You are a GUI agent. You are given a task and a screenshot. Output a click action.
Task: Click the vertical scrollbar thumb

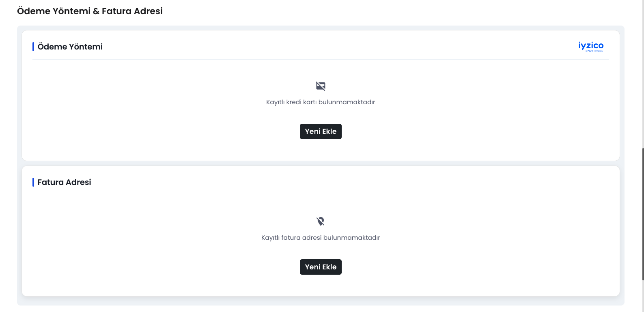(643, 214)
